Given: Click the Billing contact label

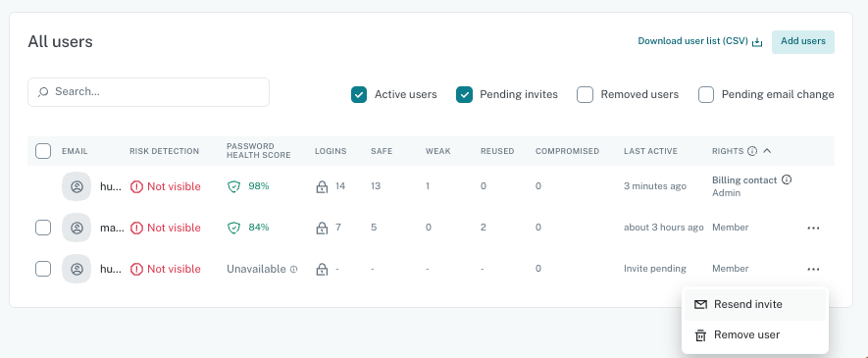Looking at the screenshot, I should tap(744, 179).
